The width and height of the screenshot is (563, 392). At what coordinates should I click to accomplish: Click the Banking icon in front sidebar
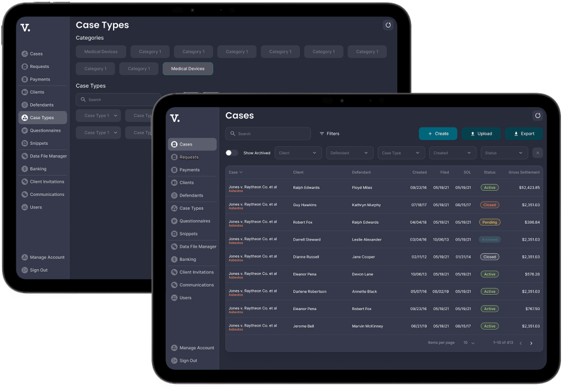point(174,259)
